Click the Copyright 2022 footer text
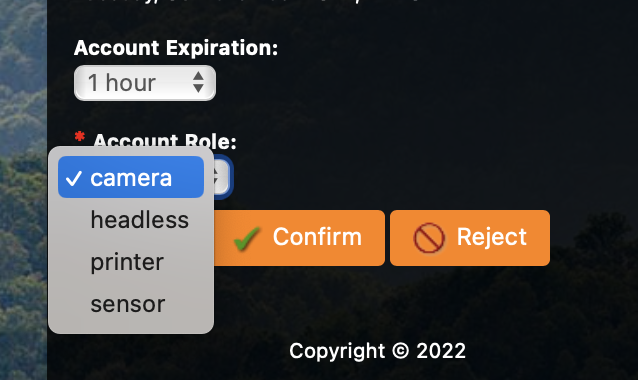Image resolution: width=638 pixels, height=380 pixels. point(377,351)
